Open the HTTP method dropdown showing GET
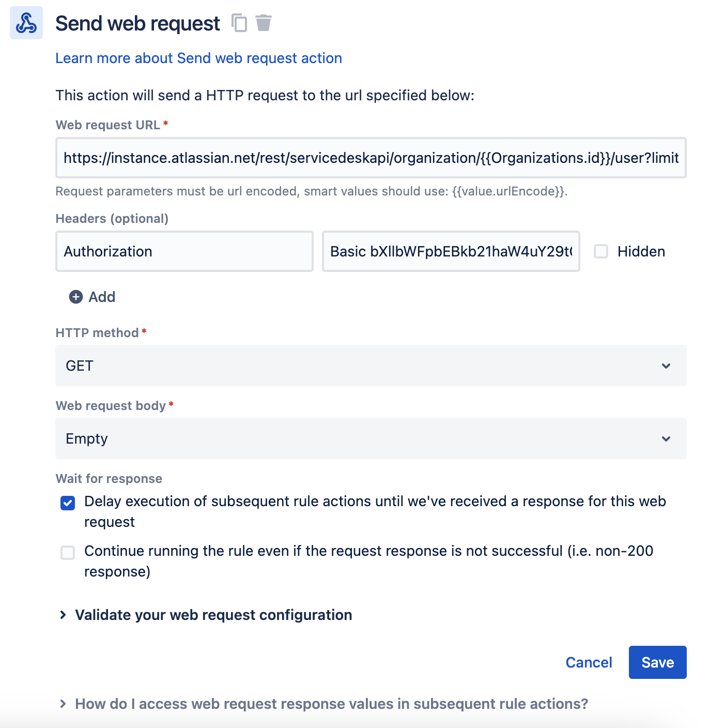The width and height of the screenshot is (709, 728). point(371,366)
